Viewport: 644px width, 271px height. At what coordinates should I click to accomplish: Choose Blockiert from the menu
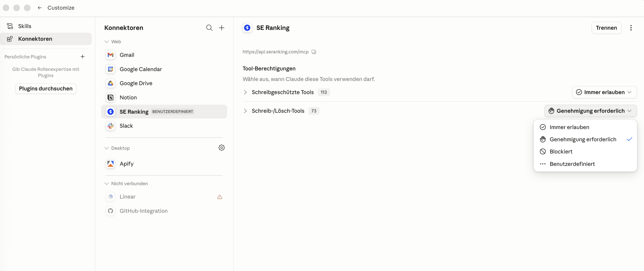click(585, 151)
